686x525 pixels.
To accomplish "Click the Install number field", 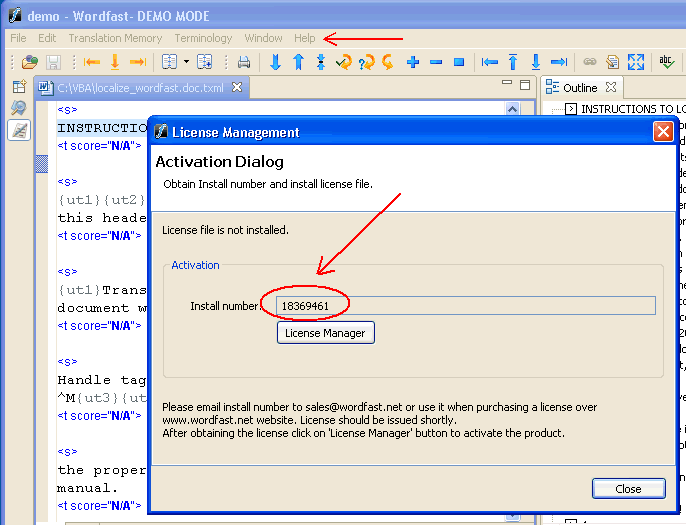I will coord(466,305).
